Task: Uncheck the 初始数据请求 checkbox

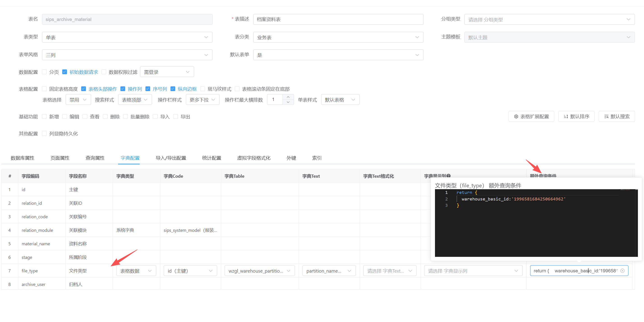Action: (x=64, y=72)
